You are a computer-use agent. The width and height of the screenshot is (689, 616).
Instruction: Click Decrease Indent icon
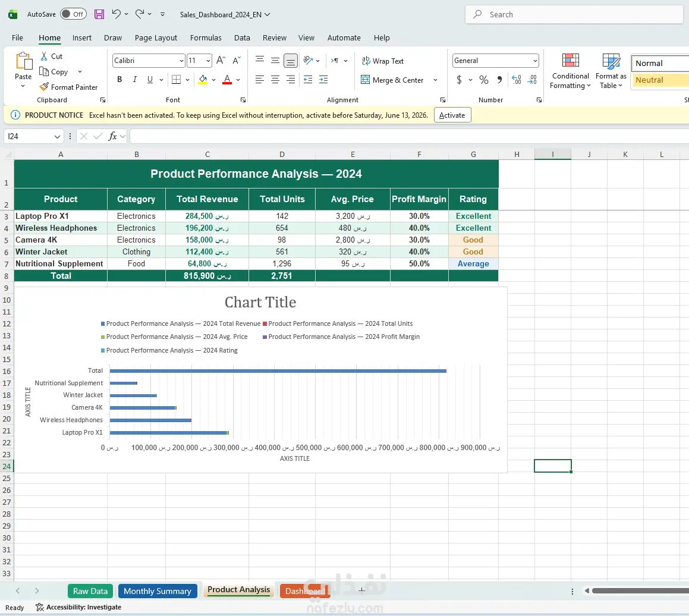(x=308, y=80)
